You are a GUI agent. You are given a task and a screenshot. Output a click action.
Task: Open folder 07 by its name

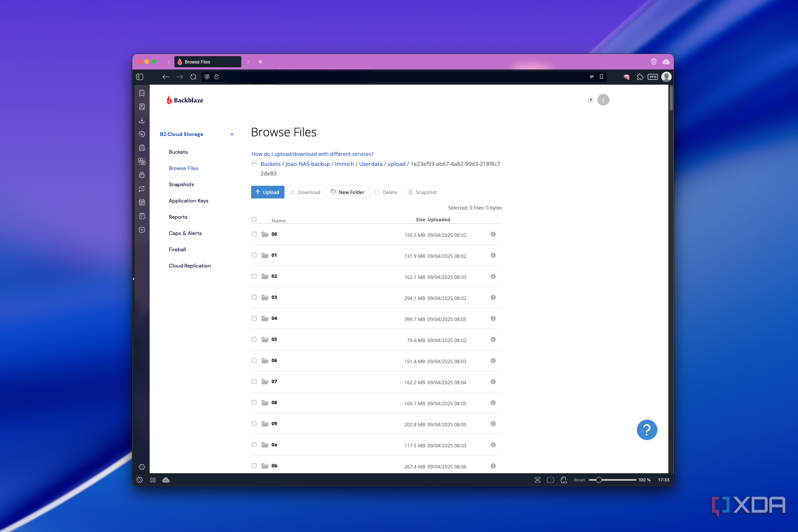pyautogui.click(x=274, y=382)
